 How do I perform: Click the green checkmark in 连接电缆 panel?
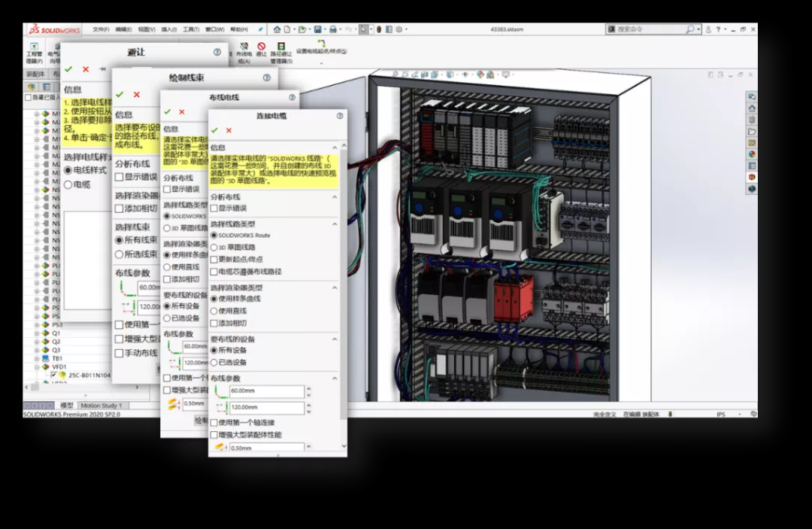(215, 130)
